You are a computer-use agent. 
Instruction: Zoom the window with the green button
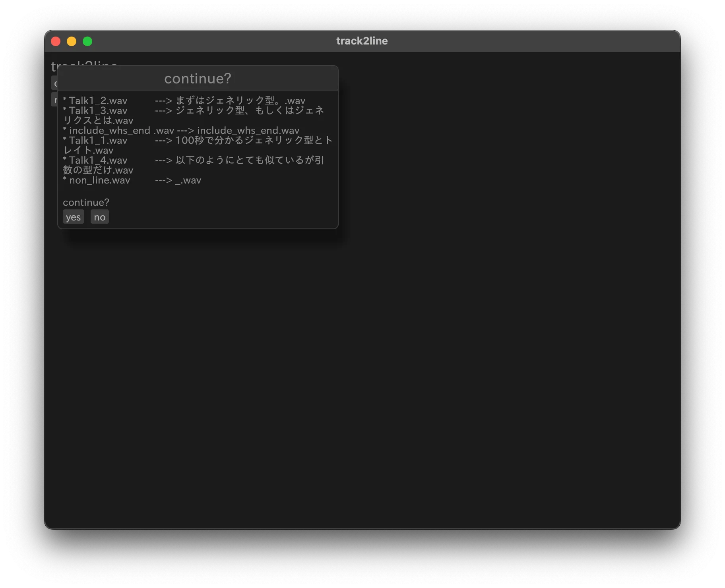[x=87, y=41]
